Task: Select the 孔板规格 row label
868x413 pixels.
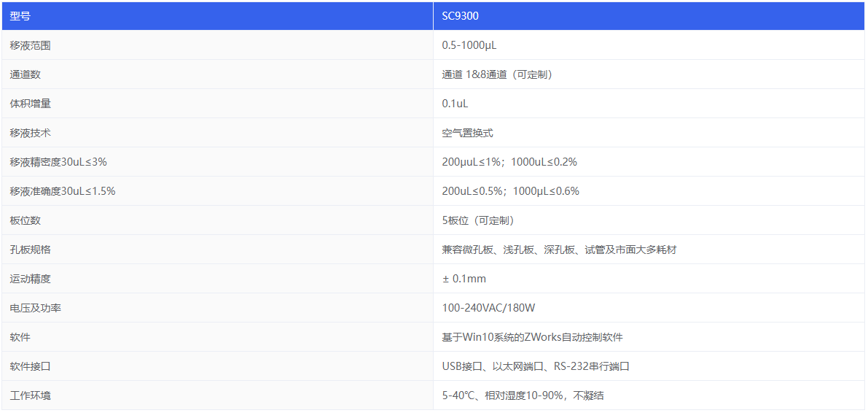Action: pos(31,250)
